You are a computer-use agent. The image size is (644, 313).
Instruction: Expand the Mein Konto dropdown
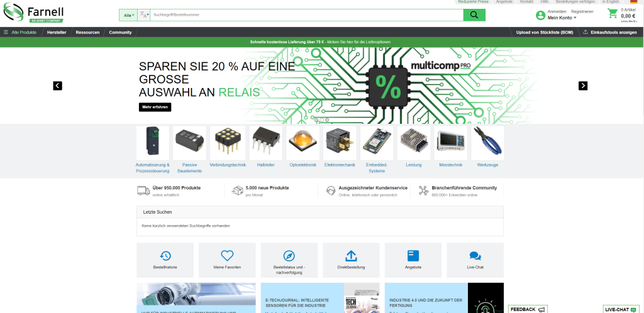(562, 18)
